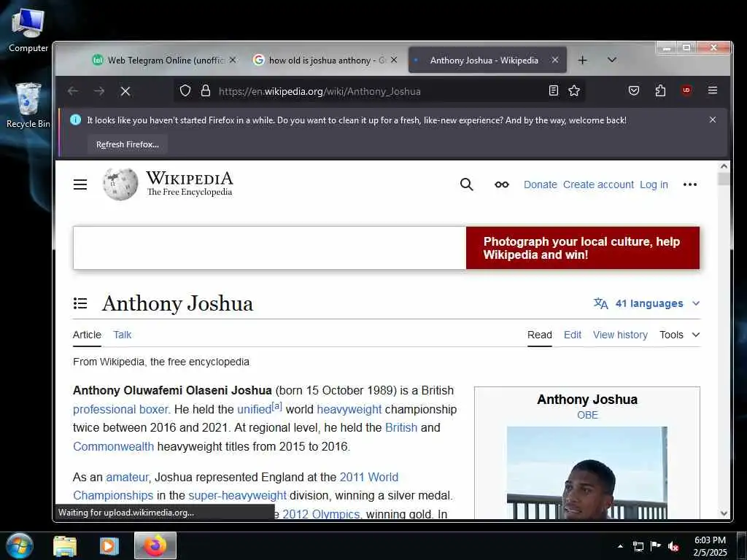Bookmark this page with the star icon
Viewport: 747px width, 560px height.
point(574,90)
